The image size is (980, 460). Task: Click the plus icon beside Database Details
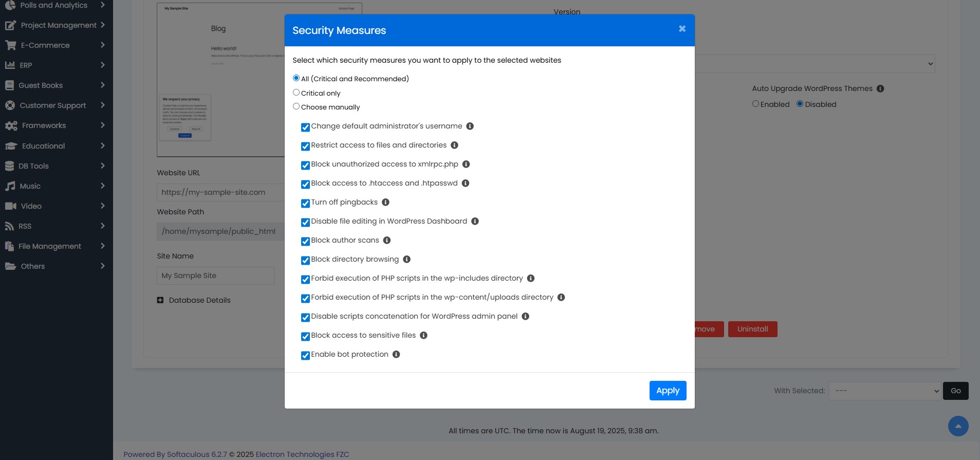160,300
